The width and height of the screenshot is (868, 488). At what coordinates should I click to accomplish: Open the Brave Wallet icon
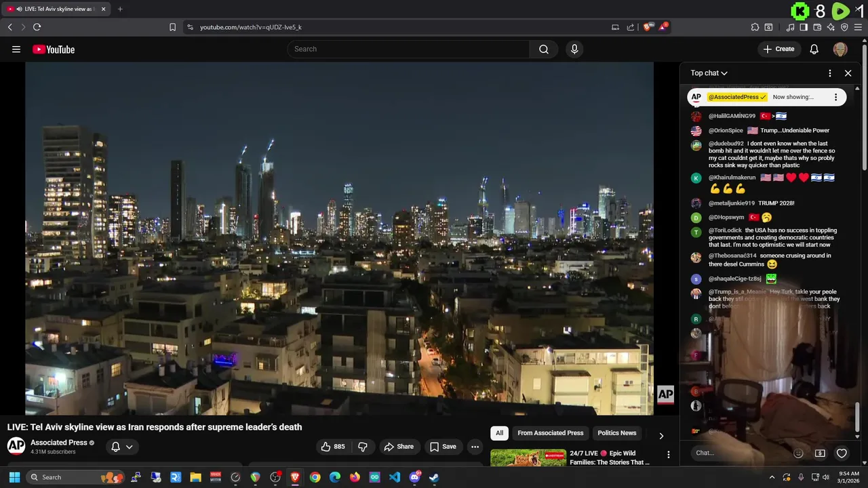point(817,27)
